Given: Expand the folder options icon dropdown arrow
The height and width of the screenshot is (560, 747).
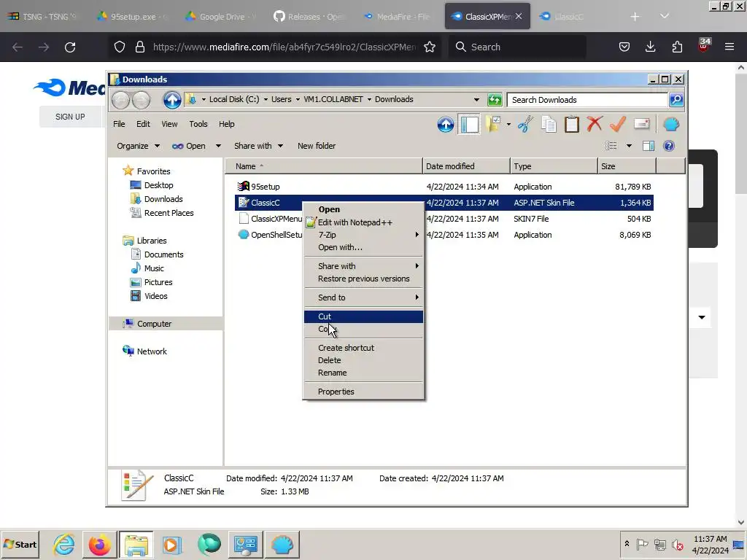Looking at the screenshot, I should [x=508, y=125].
